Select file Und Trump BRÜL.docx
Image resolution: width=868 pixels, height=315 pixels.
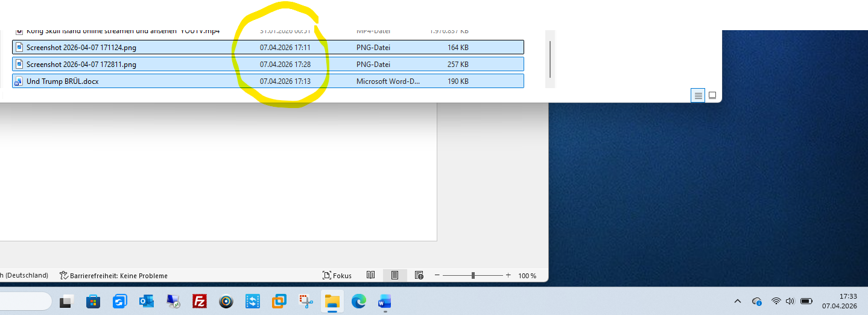point(63,81)
